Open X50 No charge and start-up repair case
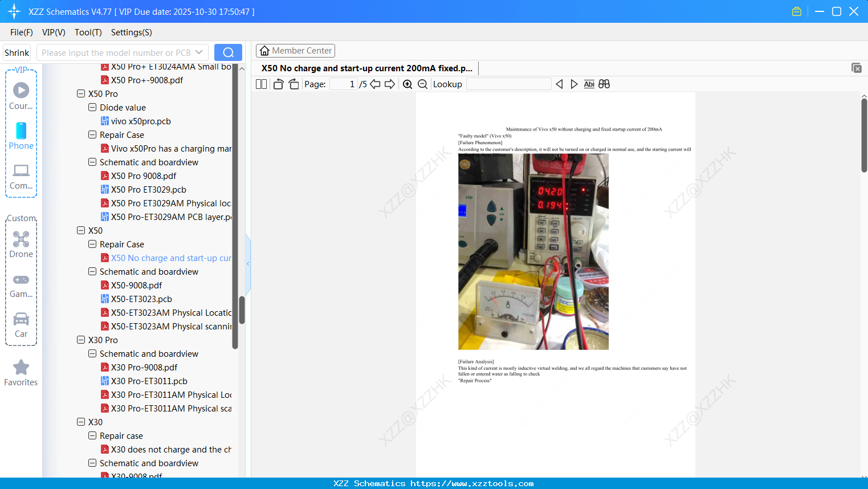Screen dimensions: 868x489 pyautogui.click(x=166, y=258)
